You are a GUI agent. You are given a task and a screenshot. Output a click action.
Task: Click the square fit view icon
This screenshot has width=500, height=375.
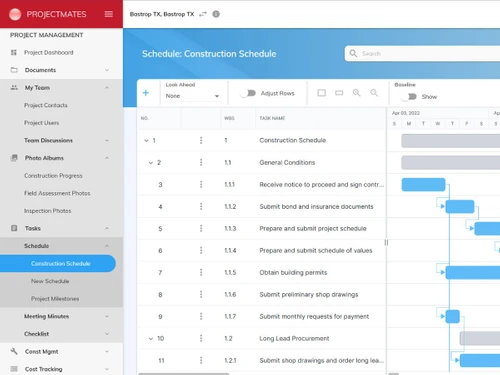(322, 93)
